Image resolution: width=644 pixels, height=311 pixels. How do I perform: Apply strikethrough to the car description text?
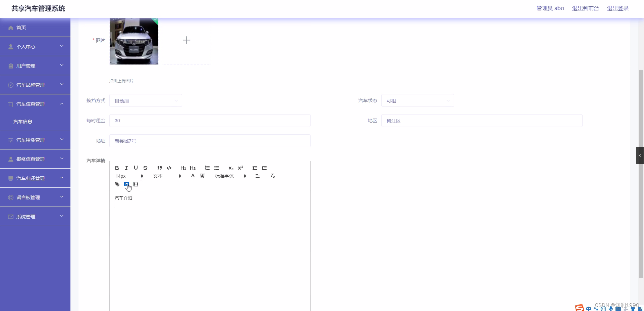click(145, 168)
